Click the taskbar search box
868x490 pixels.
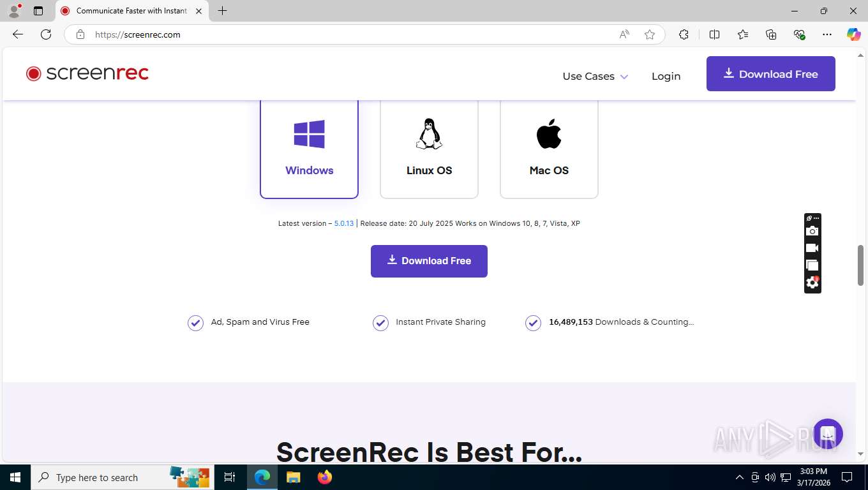pyautogui.click(x=121, y=477)
